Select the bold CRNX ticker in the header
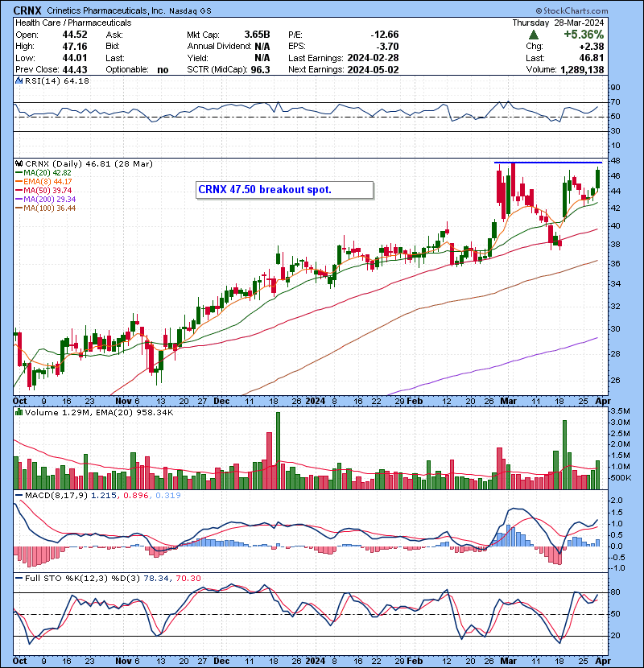The image size is (644, 668). click(27, 10)
